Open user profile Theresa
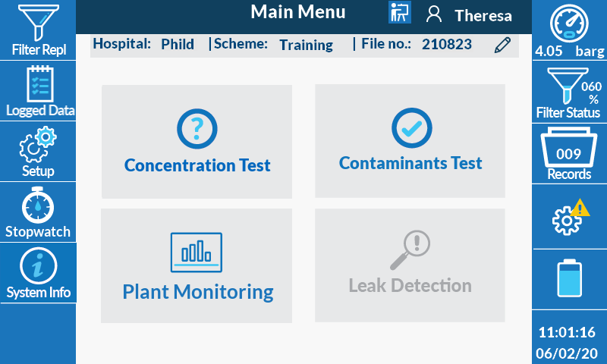This screenshot has height=364, width=607. pyautogui.click(x=469, y=14)
